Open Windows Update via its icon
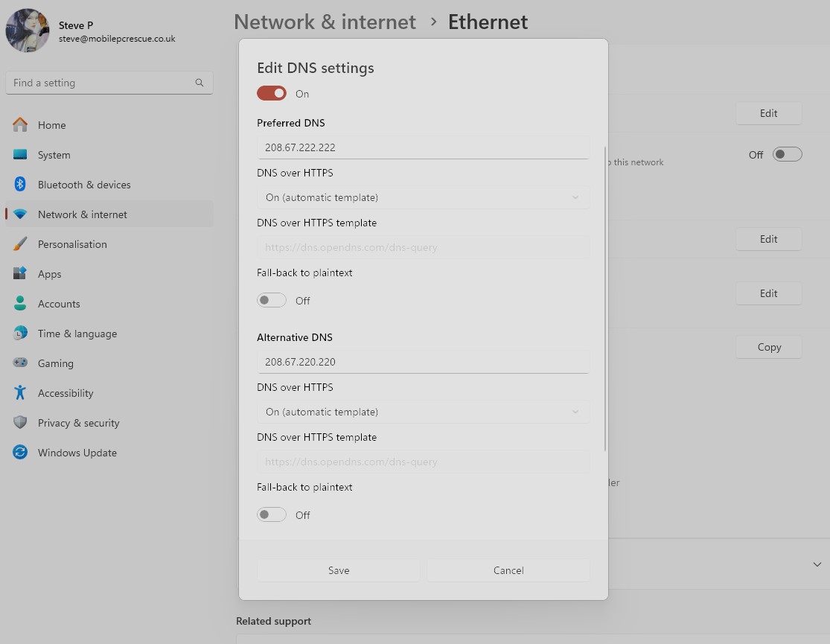830x644 pixels. (20, 453)
